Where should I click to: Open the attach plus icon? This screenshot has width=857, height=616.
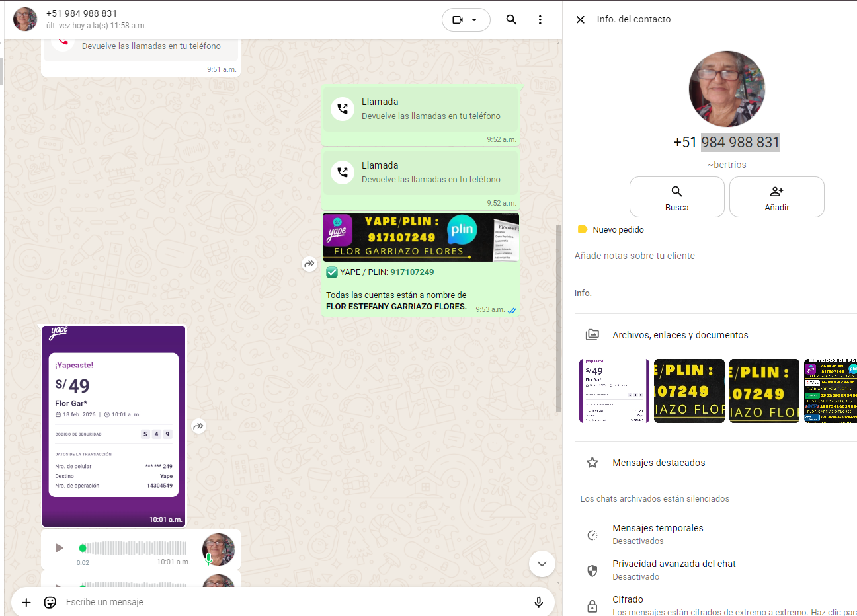click(26, 602)
